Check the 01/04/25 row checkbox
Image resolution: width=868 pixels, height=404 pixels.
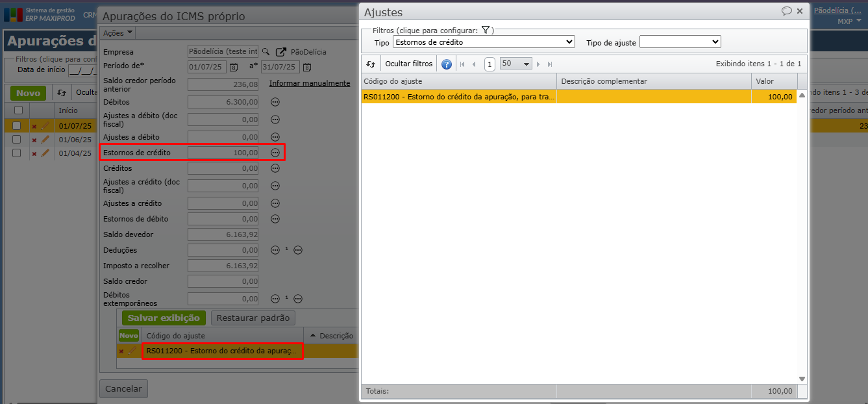(16, 153)
